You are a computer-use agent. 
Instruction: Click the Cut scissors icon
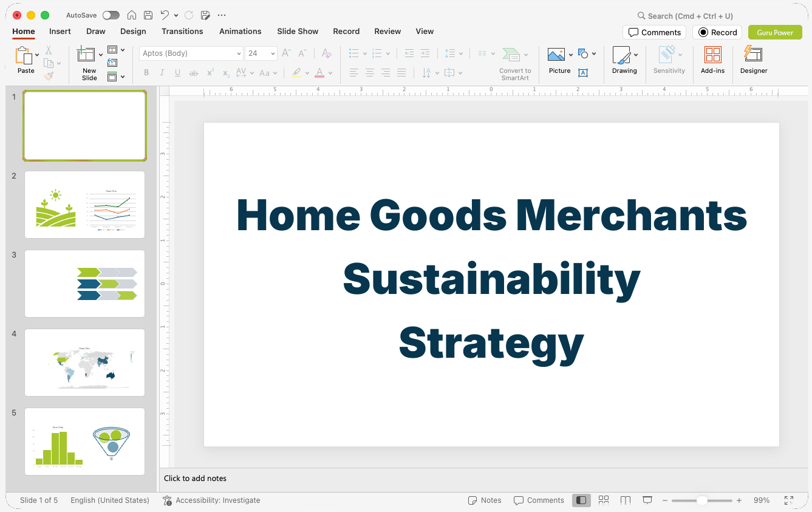[49, 50]
